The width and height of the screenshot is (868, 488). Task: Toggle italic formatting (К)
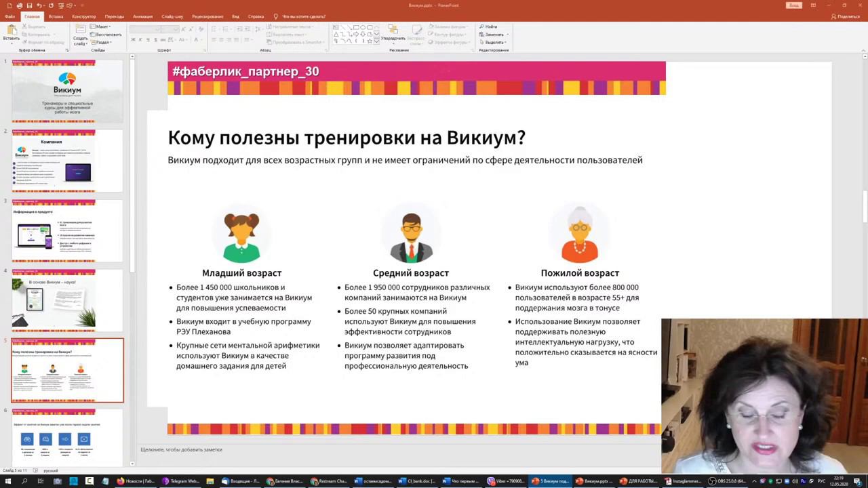pos(140,39)
